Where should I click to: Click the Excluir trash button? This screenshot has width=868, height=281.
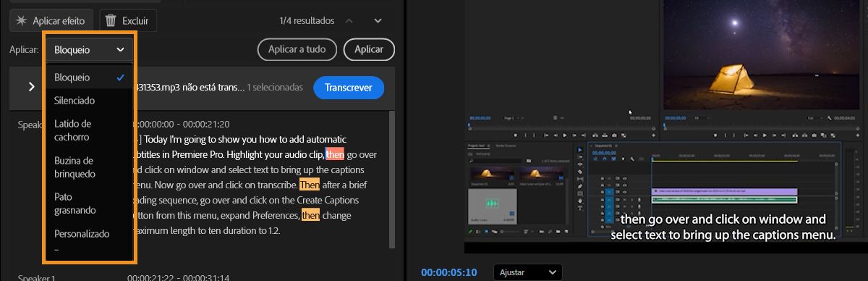(127, 20)
